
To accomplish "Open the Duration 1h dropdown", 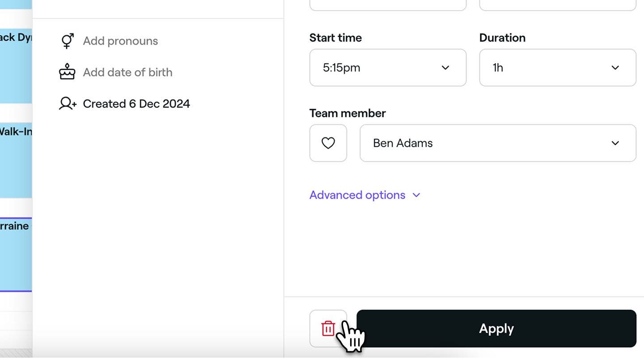I will pos(558,68).
